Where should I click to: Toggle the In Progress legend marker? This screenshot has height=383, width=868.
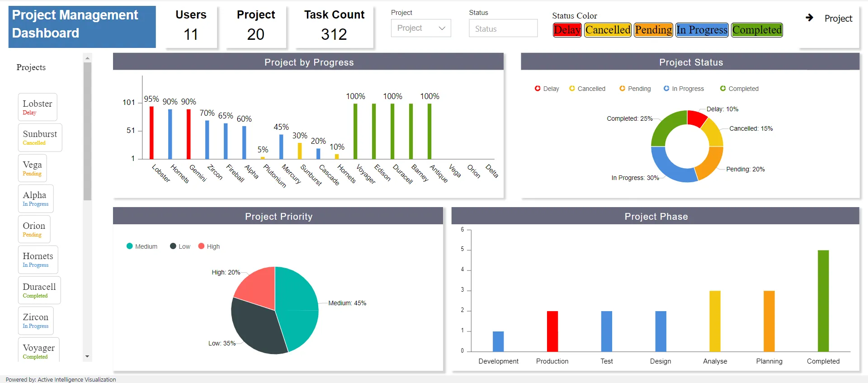pos(666,89)
